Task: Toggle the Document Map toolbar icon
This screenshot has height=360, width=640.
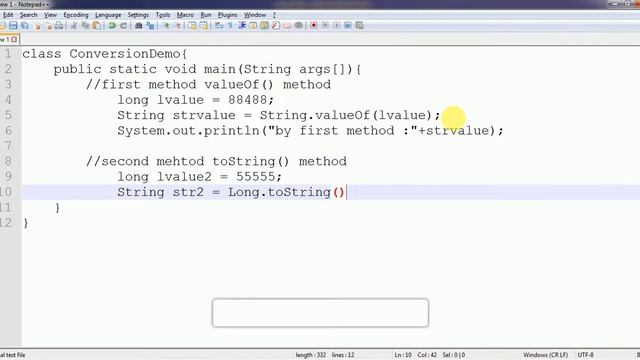Action: [x=264, y=26]
